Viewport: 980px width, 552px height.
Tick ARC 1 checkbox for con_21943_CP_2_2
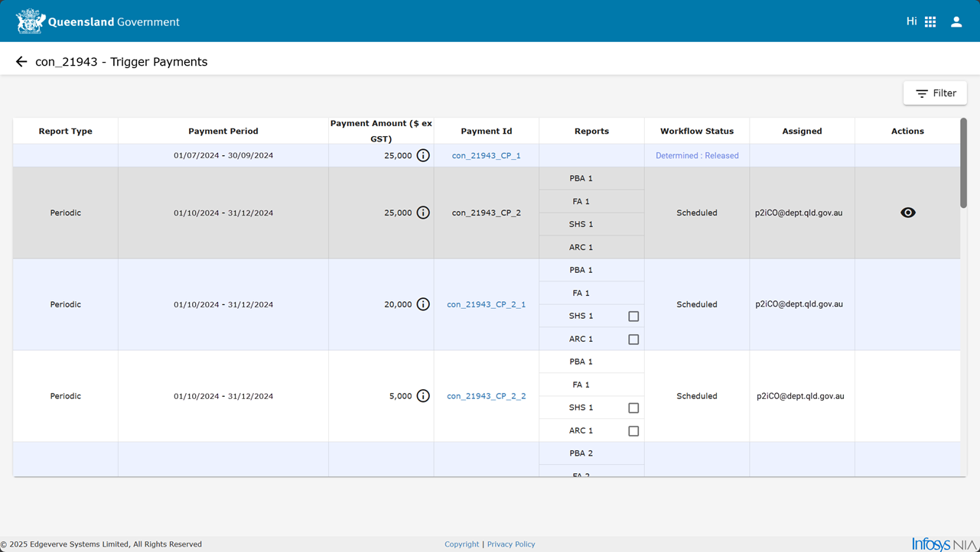[633, 430]
